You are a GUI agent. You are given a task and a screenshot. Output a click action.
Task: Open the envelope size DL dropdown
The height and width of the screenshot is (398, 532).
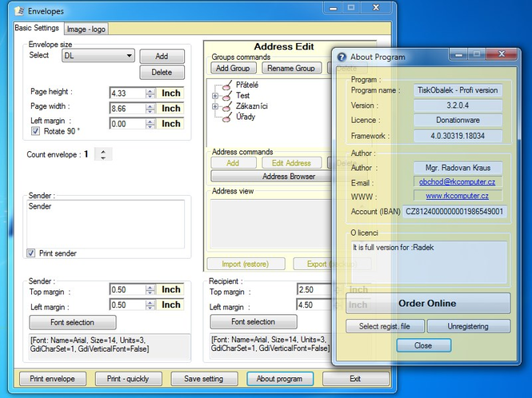(129, 56)
